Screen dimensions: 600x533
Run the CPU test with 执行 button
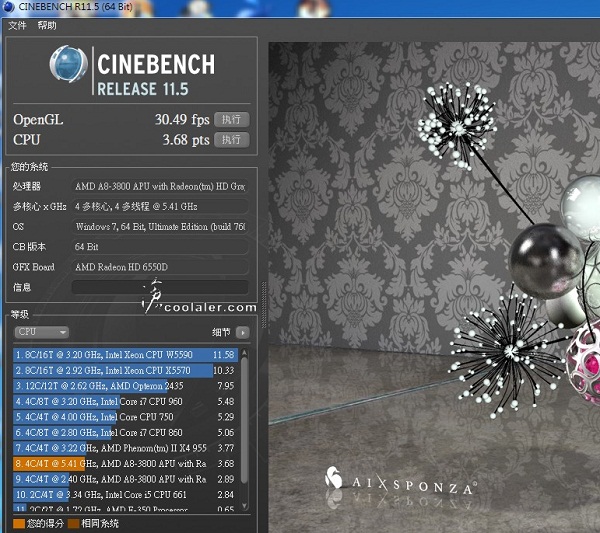coord(232,140)
